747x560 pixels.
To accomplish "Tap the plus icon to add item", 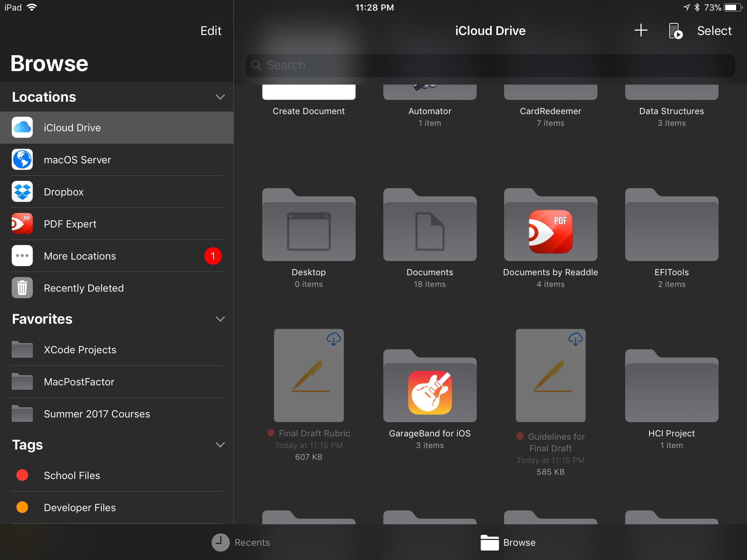I will (640, 31).
